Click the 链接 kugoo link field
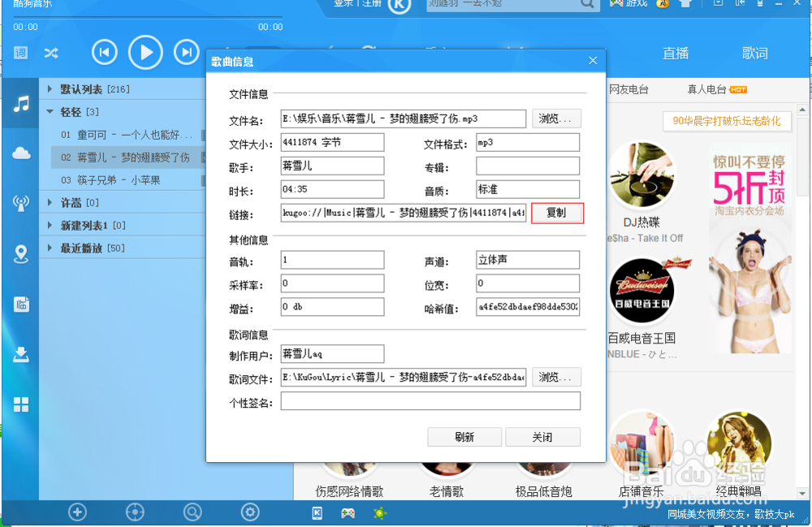The height and width of the screenshot is (527, 812). pyautogui.click(x=404, y=213)
